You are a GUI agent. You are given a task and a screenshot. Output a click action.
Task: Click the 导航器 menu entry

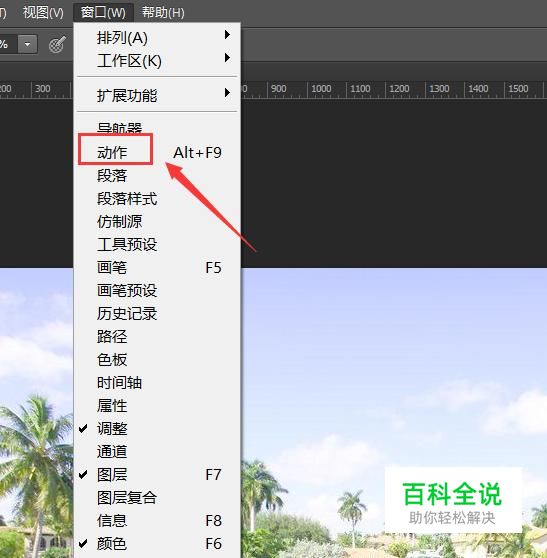tap(157, 128)
